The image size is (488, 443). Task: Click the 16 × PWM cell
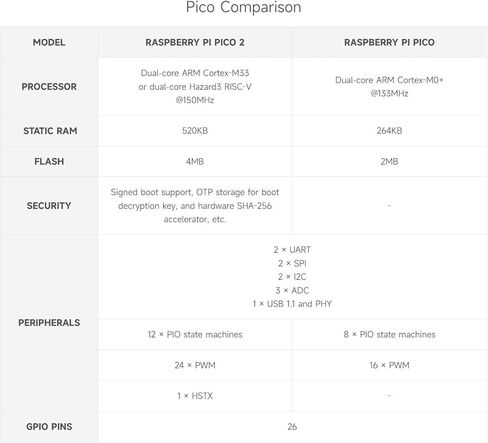pyautogui.click(x=389, y=365)
